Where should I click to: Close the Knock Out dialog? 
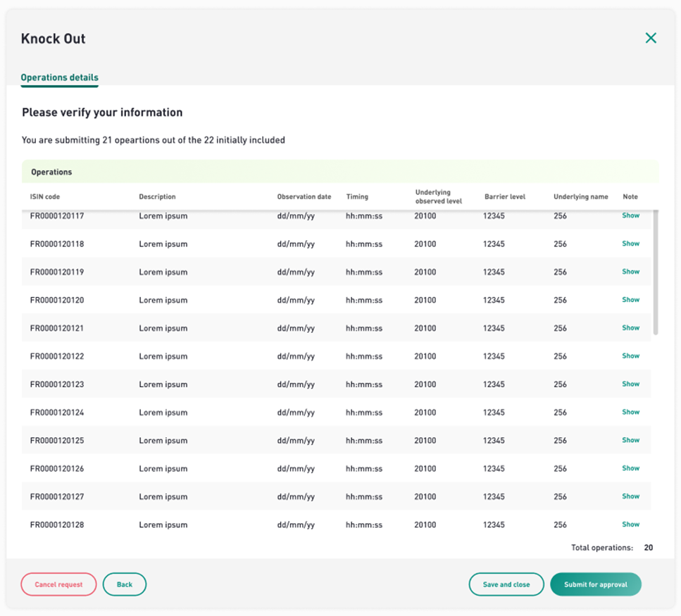click(651, 38)
